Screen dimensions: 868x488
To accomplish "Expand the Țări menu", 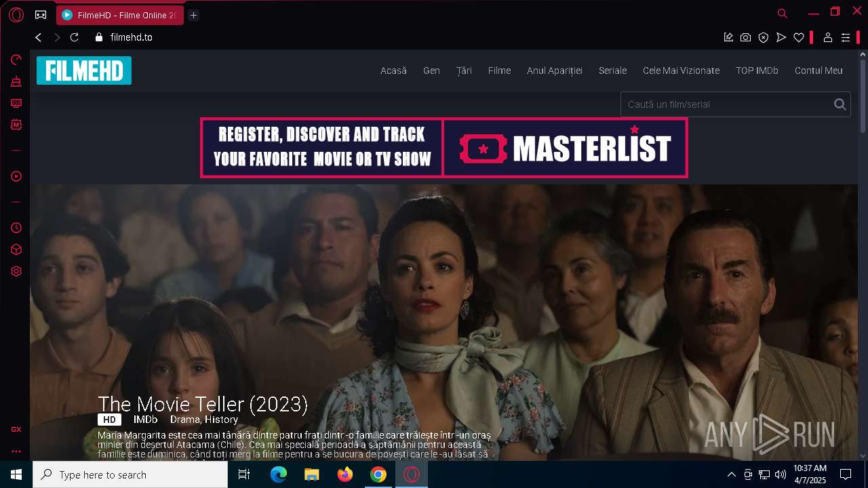I will tap(464, 70).
